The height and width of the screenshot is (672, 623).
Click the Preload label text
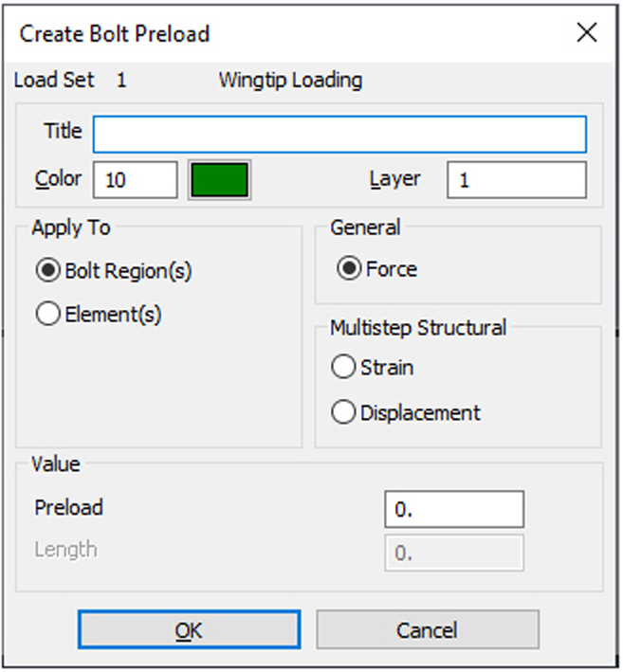69,508
